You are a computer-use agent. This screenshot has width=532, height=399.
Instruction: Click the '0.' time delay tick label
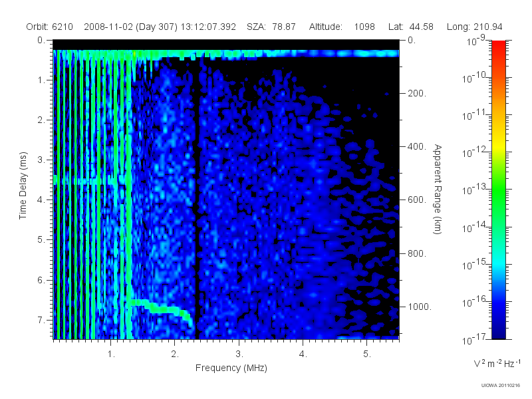point(41,41)
